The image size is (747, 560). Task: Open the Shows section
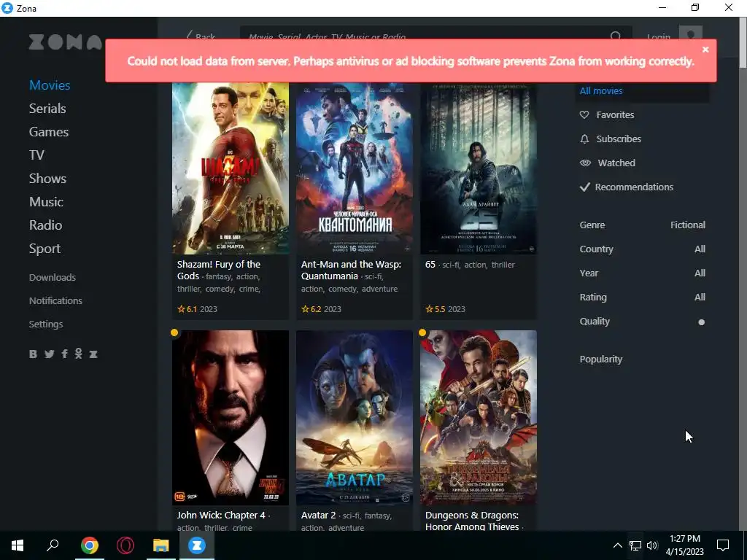tap(47, 179)
